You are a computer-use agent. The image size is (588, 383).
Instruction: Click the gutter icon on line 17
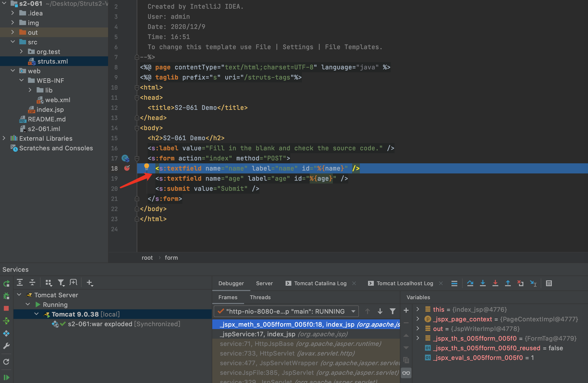click(x=125, y=158)
